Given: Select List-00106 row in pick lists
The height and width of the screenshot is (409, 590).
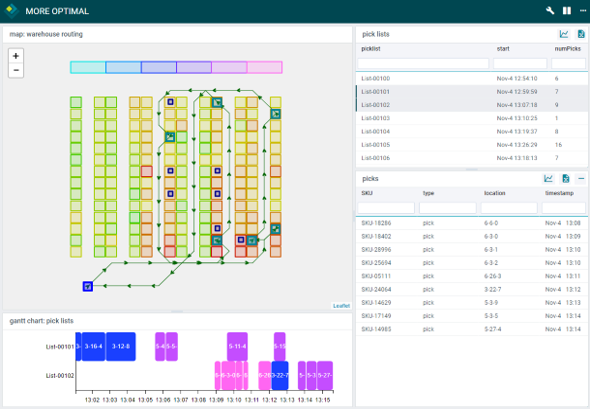Looking at the screenshot, I should pos(471,158).
